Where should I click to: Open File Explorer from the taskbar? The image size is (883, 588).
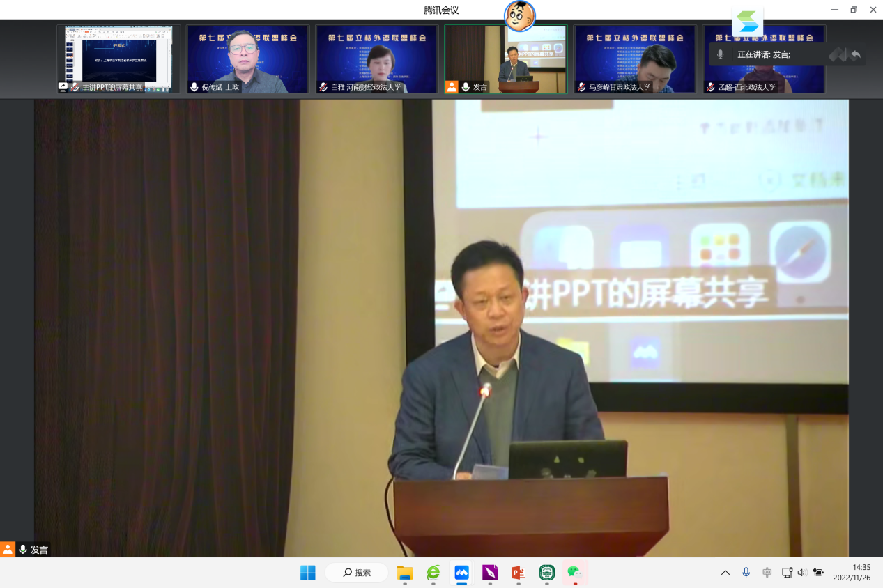point(404,573)
